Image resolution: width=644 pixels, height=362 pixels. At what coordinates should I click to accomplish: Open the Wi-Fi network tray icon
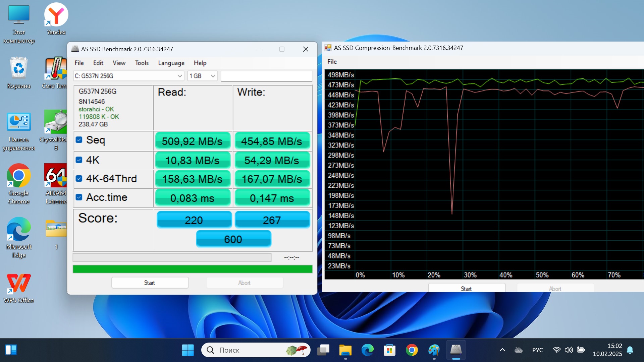point(556,350)
